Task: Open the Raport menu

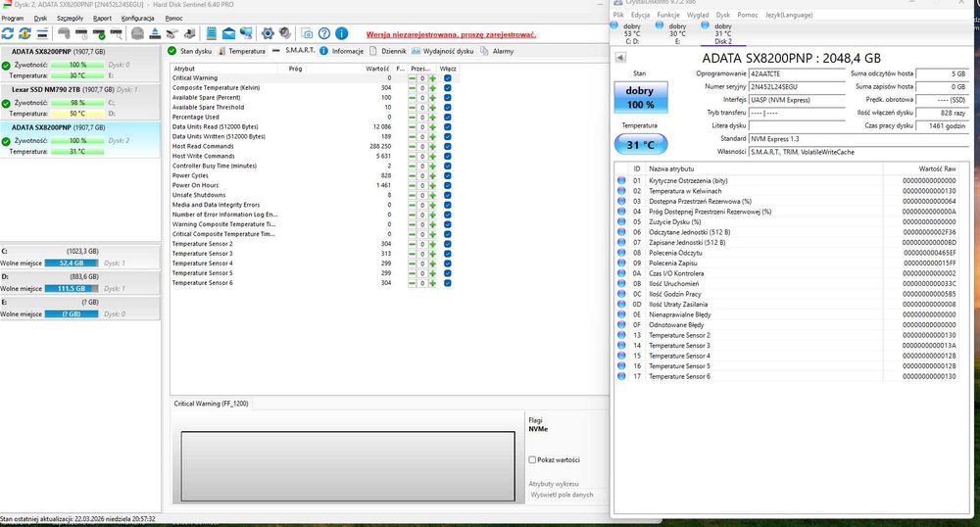Action: 103,18
